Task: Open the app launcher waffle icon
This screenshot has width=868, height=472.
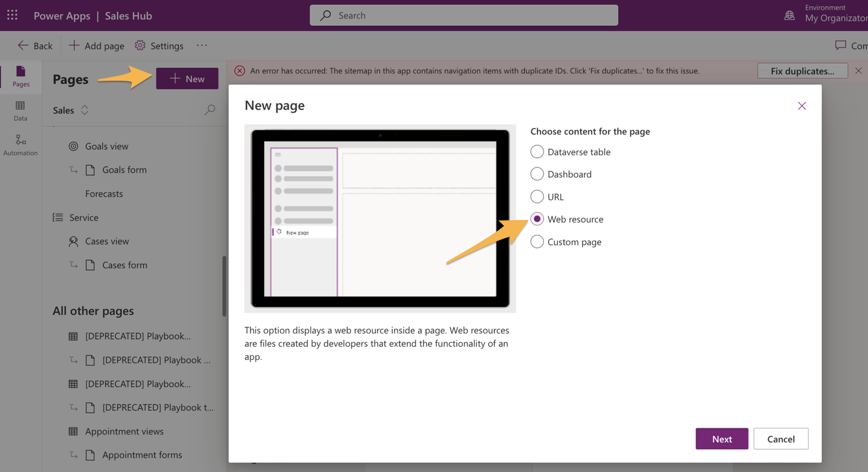Action: (x=12, y=15)
